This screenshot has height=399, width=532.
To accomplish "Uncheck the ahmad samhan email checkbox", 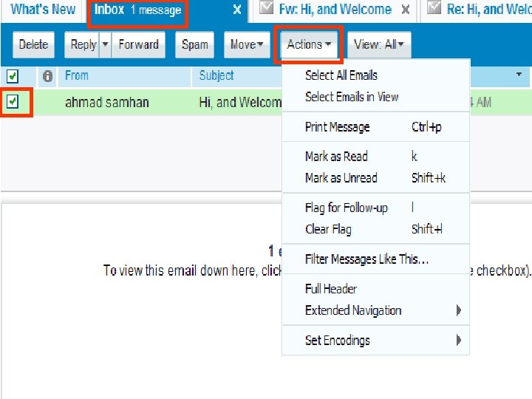I will (13, 101).
